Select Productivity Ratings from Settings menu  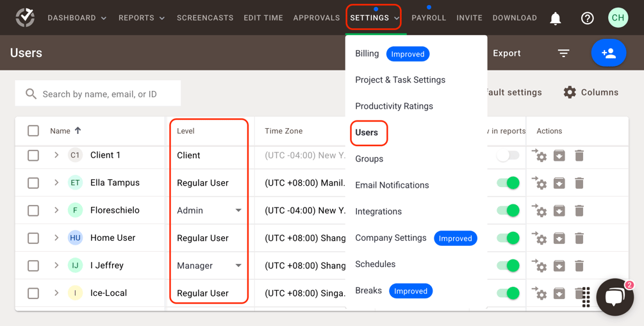393,106
